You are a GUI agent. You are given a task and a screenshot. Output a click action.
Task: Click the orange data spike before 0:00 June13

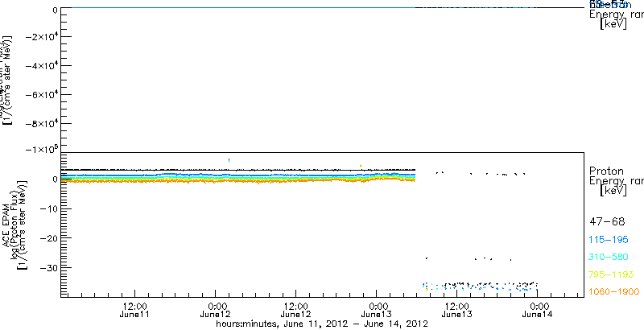click(360, 166)
